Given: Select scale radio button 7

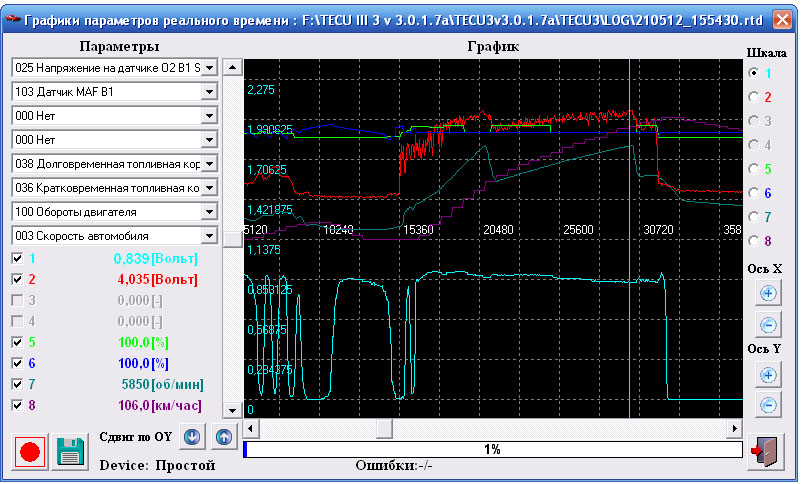Looking at the screenshot, I should [753, 217].
